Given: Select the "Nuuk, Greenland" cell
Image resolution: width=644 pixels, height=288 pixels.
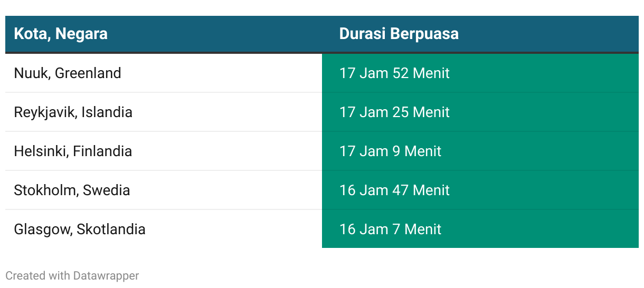Looking at the screenshot, I should coord(164,73).
